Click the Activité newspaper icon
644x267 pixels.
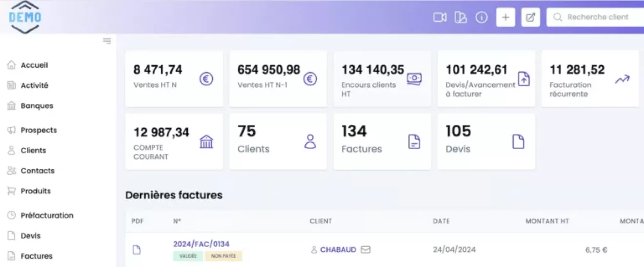[11, 85]
